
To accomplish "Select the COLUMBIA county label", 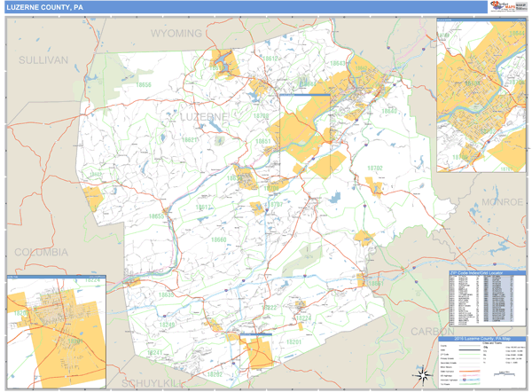I will [41, 252].
